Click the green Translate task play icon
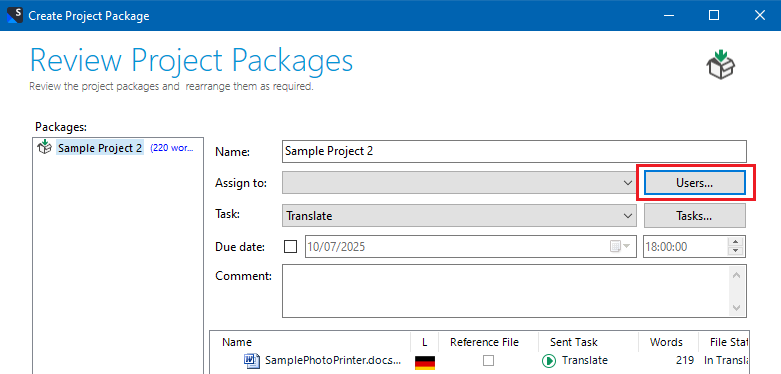Screen dimensions: 781x374 pyautogui.click(x=549, y=361)
